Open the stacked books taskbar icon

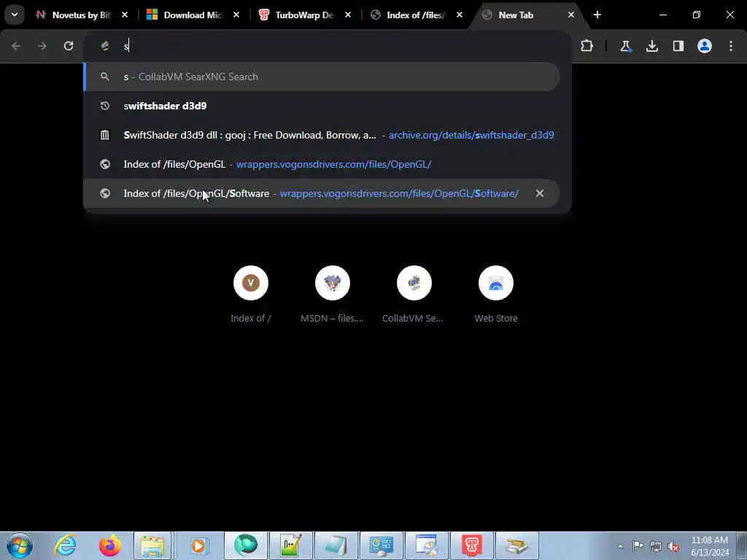[x=517, y=545]
